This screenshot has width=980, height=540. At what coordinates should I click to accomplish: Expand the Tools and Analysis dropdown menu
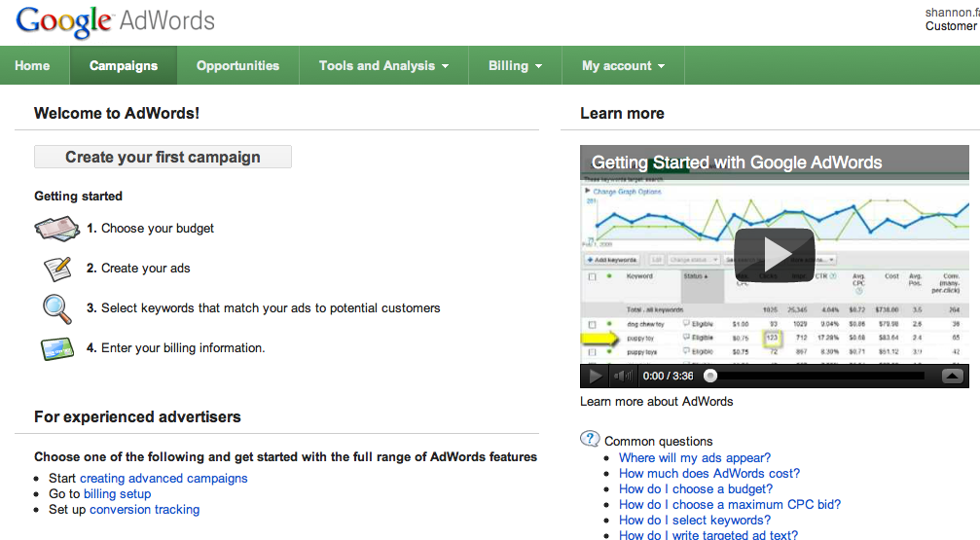(383, 65)
